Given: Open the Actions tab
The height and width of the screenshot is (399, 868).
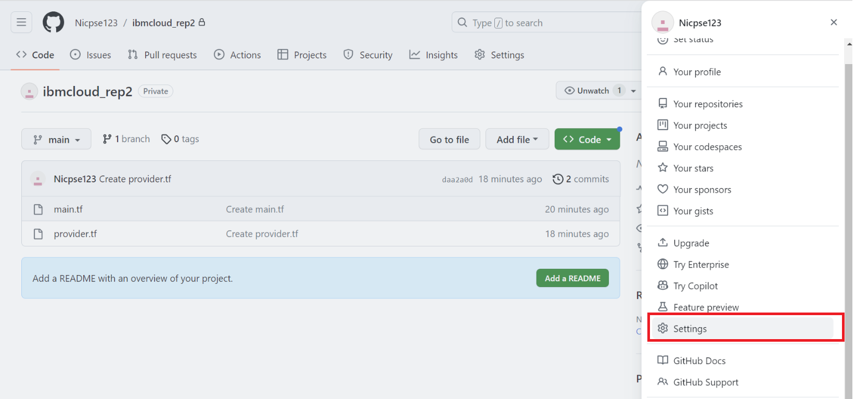Looking at the screenshot, I should tap(237, 55).
